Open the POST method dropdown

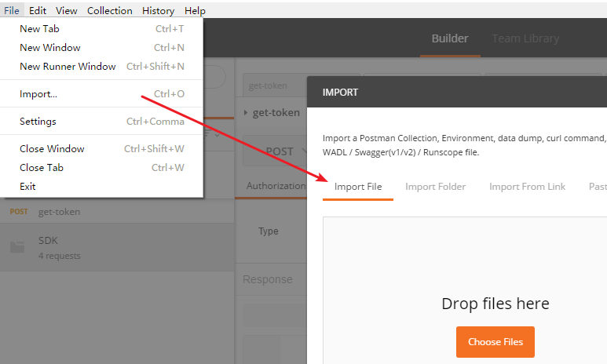click(275, 151)
